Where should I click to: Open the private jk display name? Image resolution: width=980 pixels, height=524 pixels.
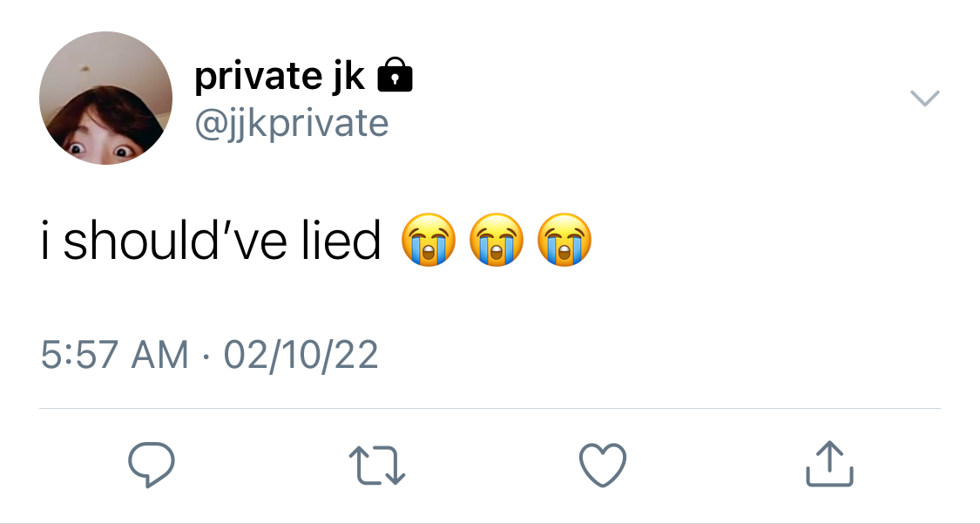tap(280, 77)
